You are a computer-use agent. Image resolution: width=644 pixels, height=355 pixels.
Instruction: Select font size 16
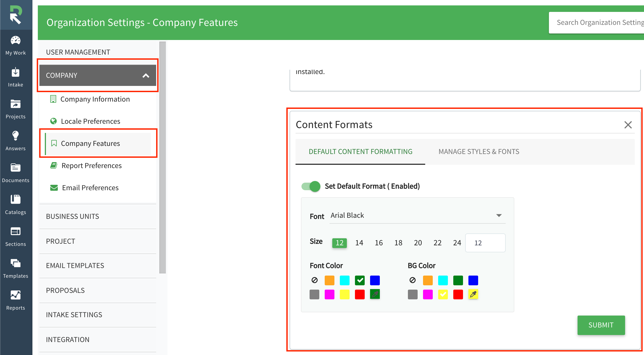[379, 243]
